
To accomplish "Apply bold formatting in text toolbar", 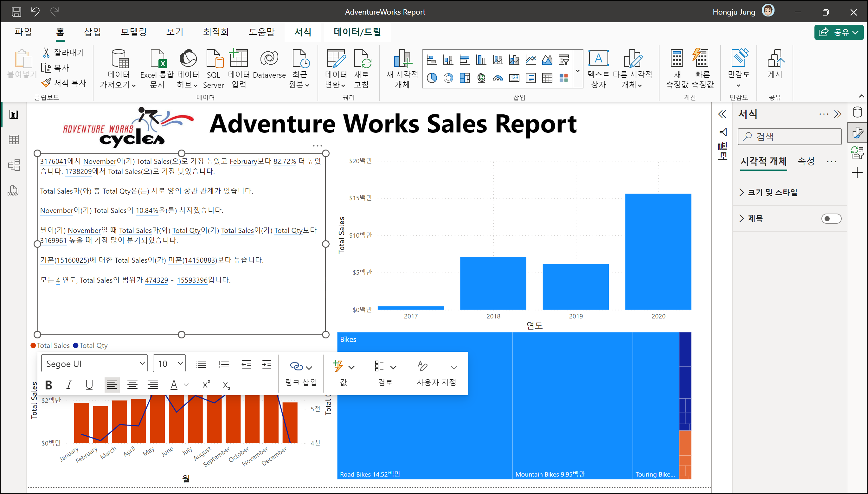I will point(48,385).
